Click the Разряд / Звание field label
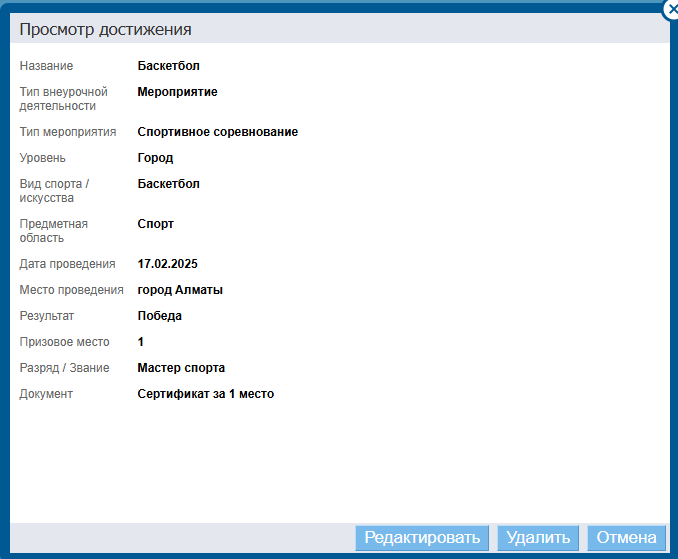The width and height of the screenshot is (678, 559). pos(64,368)
